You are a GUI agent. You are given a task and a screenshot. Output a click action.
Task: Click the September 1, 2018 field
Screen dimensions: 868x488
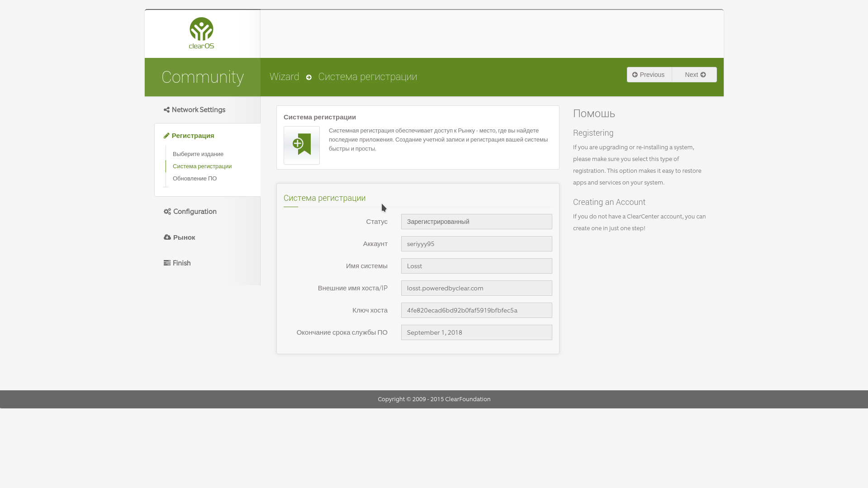point(477,332)
